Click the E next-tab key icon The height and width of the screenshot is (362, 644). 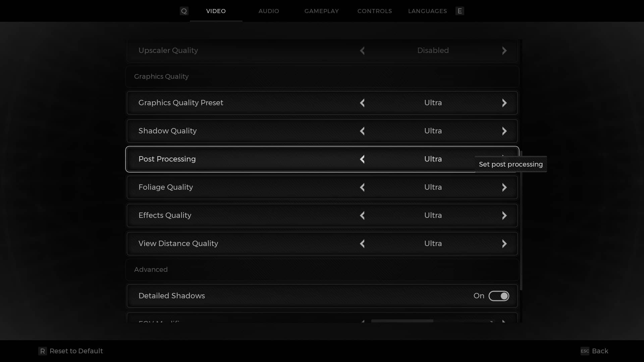pyautogui.click(x=460, y=11)
